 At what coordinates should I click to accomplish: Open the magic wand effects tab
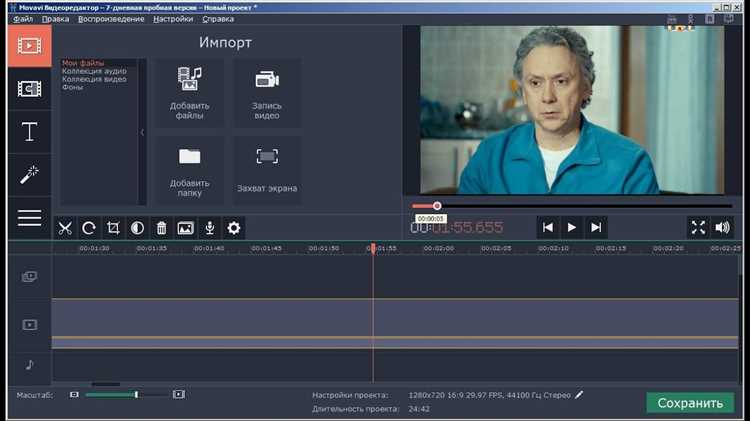click(x=30, y=175)
